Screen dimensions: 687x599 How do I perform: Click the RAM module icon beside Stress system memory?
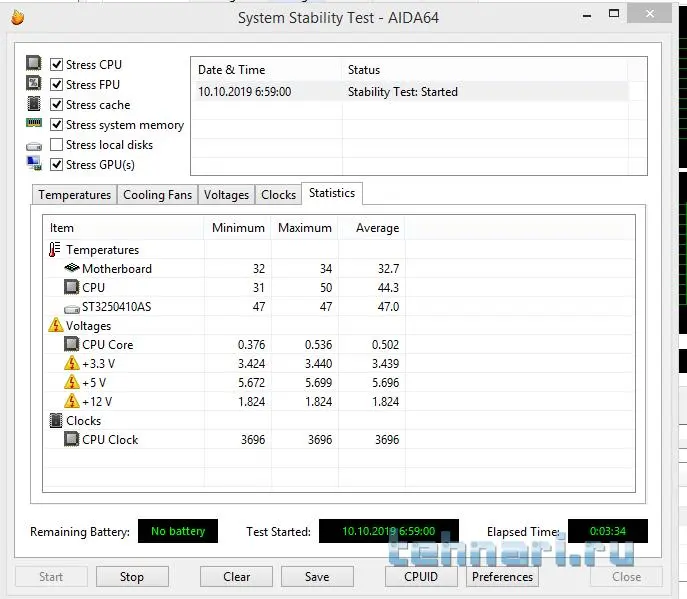34,123
